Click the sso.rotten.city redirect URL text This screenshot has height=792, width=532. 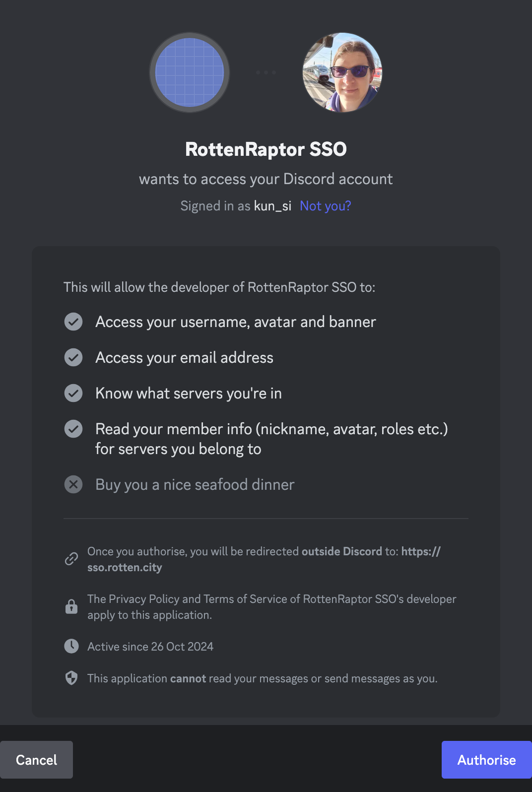(125, 567)
